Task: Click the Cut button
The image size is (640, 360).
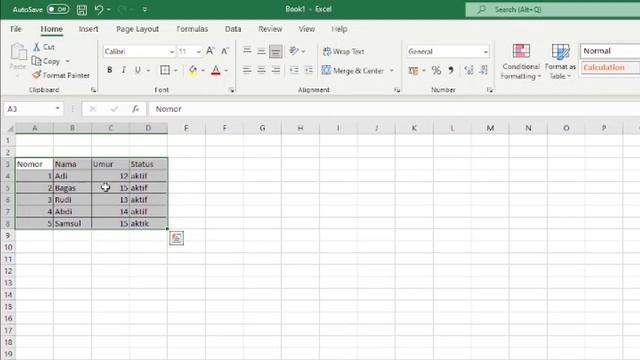Action: (x=44, y=47)
